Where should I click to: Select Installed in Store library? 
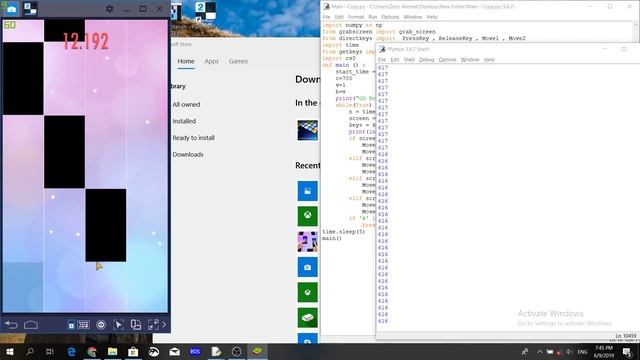[x=184, y=121]
